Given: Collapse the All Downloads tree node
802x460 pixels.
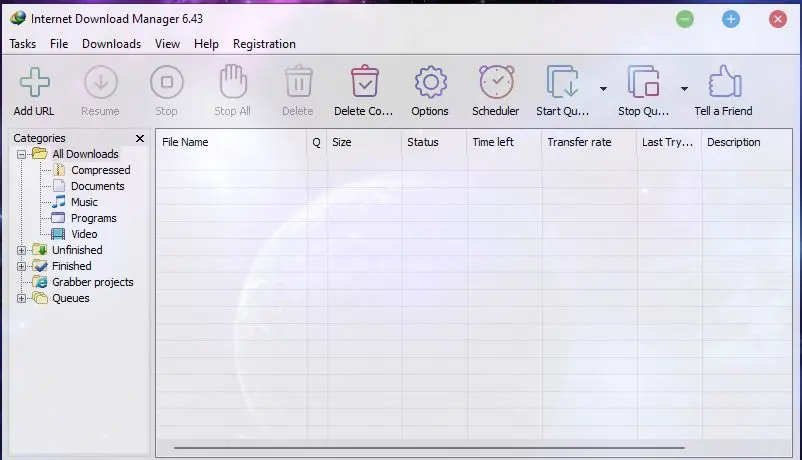Looking at the screenshot, I should 21,154.
